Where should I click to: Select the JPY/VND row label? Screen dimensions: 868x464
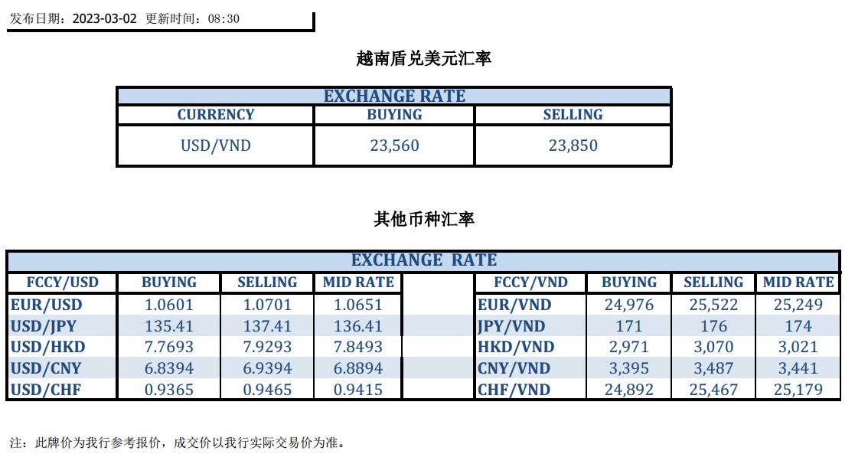[x=511, y=326]
